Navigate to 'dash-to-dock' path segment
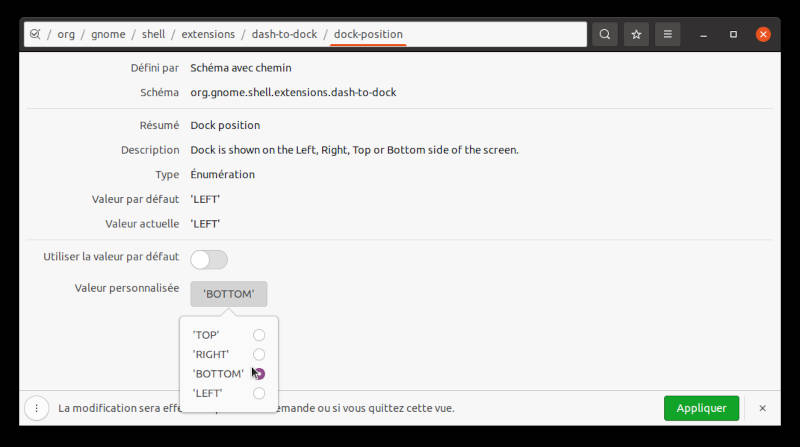The image size is (800, 447). tap(284, 34)
